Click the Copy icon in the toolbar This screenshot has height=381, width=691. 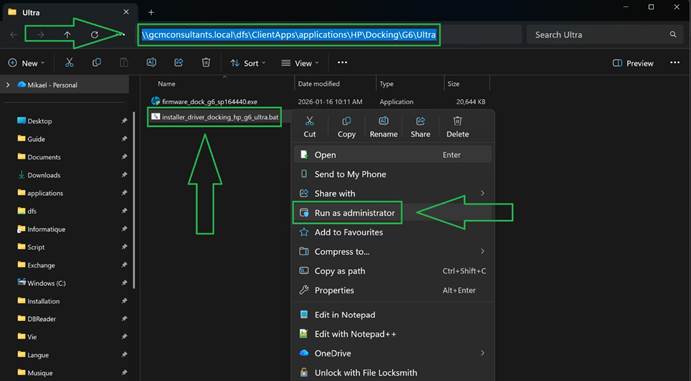[97, 63]
